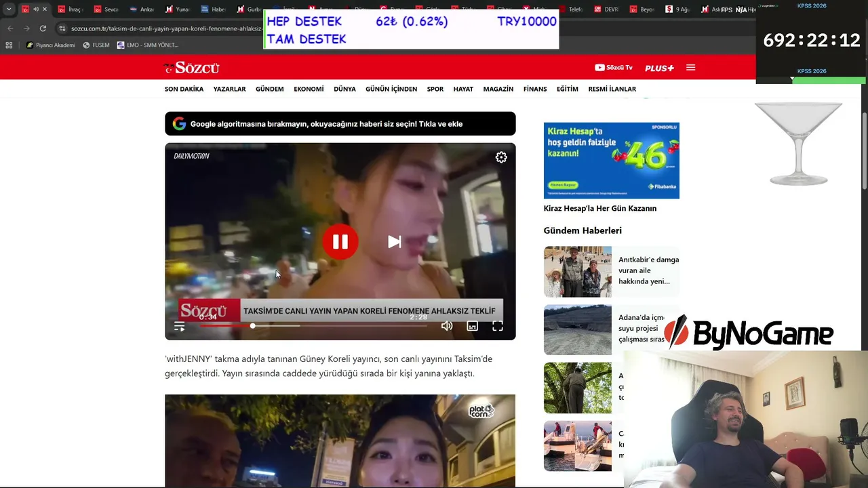Open Anıtkabir family news thumbnail

(577, 272)
